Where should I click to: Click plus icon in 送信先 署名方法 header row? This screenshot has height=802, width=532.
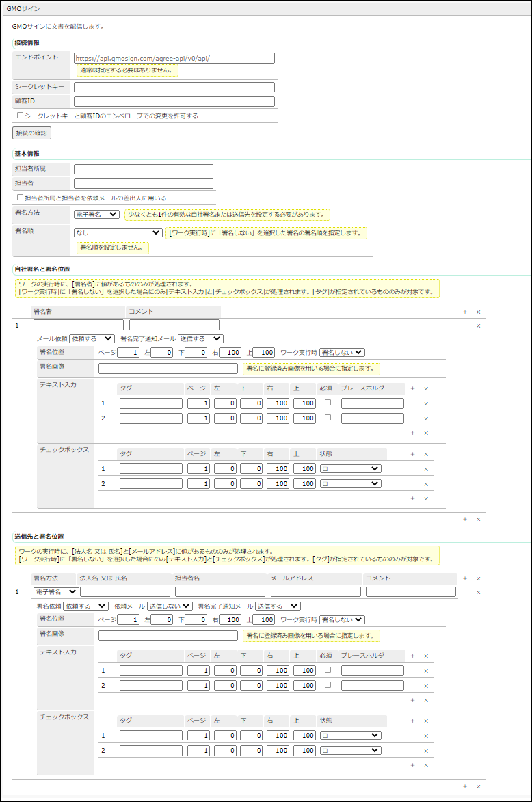[x=465, y=578]
